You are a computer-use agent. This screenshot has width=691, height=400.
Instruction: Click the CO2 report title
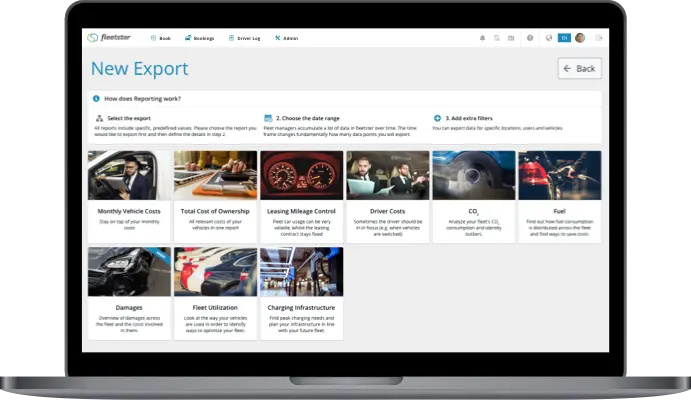pyautogui.click(x=473, y=211)
